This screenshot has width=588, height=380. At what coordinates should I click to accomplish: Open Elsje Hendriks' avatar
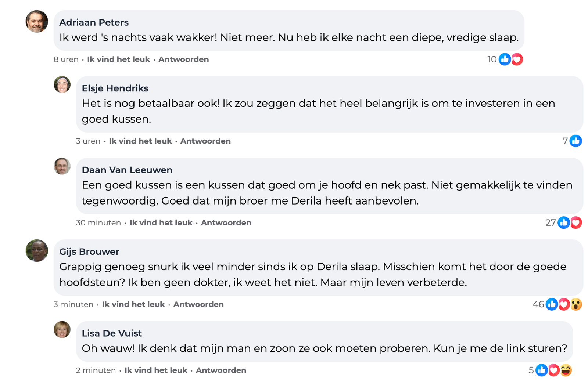click(x=62, y=84)
